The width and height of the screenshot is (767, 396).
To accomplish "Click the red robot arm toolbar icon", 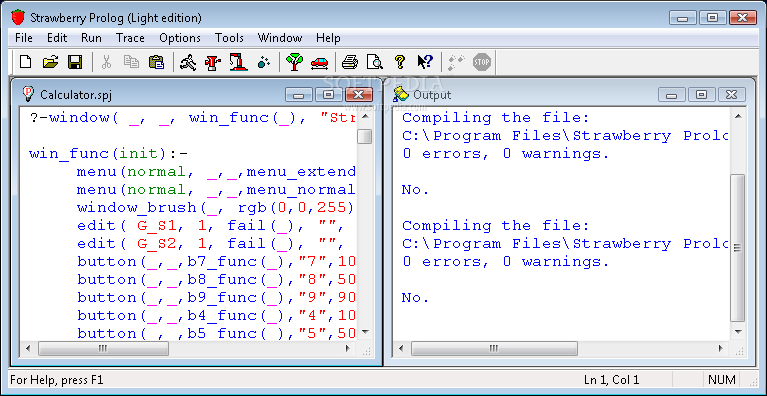I will pos(238,62).
